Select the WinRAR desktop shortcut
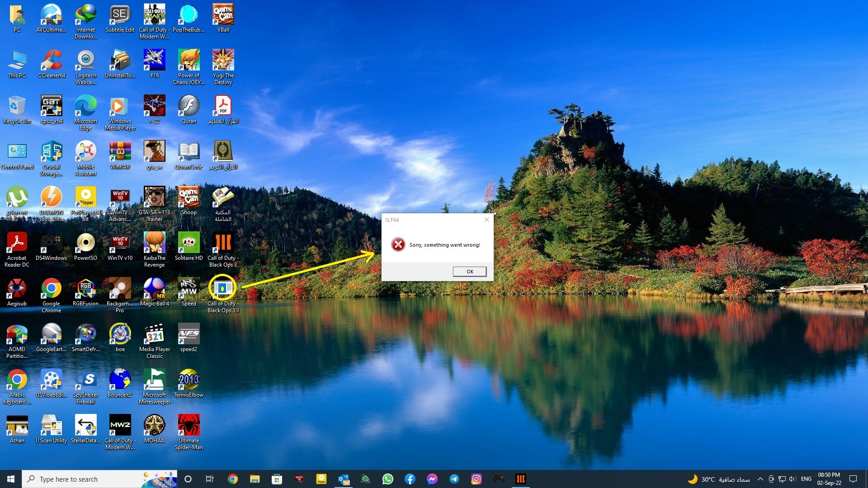Viewport: 868px width, 488px height. tap(120, 155)
